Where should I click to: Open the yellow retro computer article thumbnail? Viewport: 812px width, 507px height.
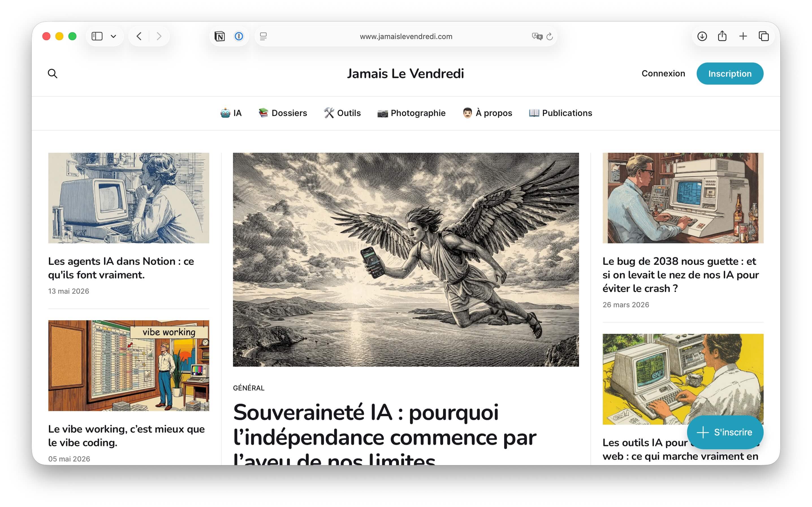point(683,379)
